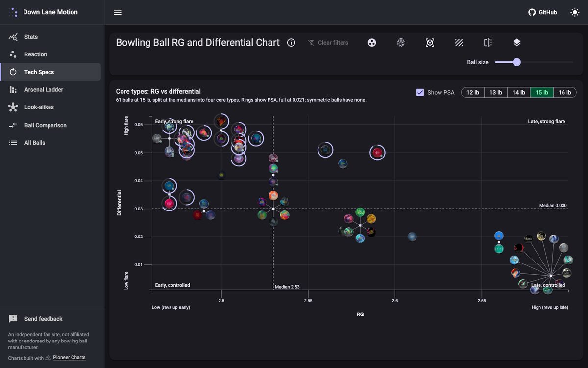Click the 3D cube scan icon

430,43
